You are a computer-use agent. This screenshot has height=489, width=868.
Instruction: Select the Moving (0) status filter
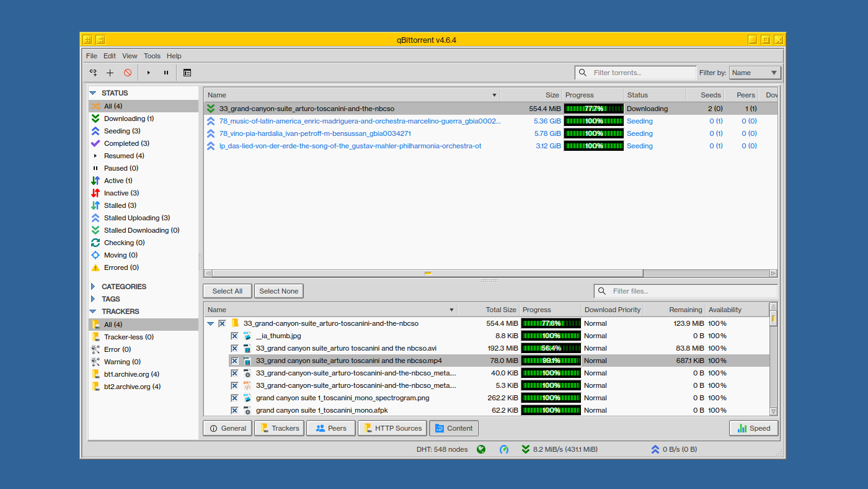[143, 255]
